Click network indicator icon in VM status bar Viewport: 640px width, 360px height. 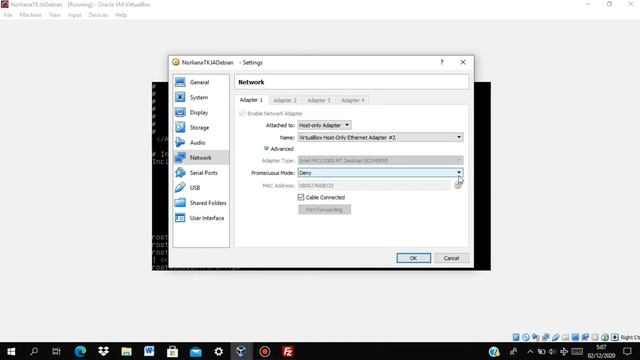pyautogui.click(x=545, y=337)
